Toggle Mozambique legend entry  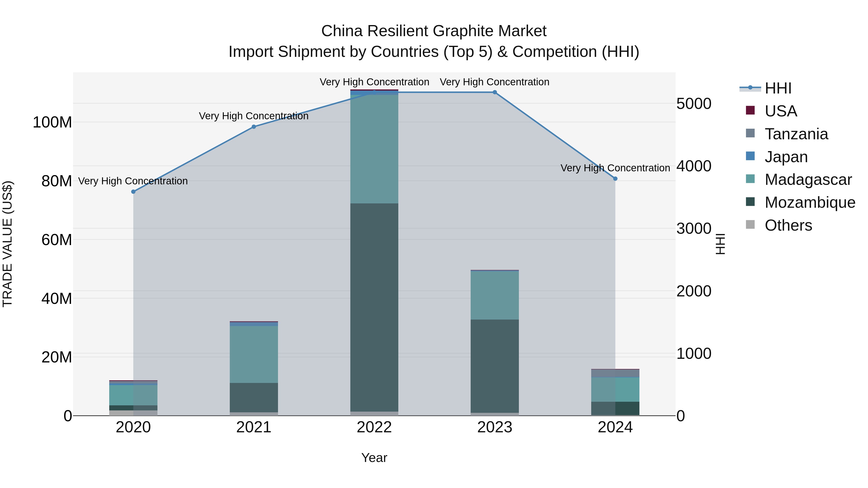coord(800,202)
